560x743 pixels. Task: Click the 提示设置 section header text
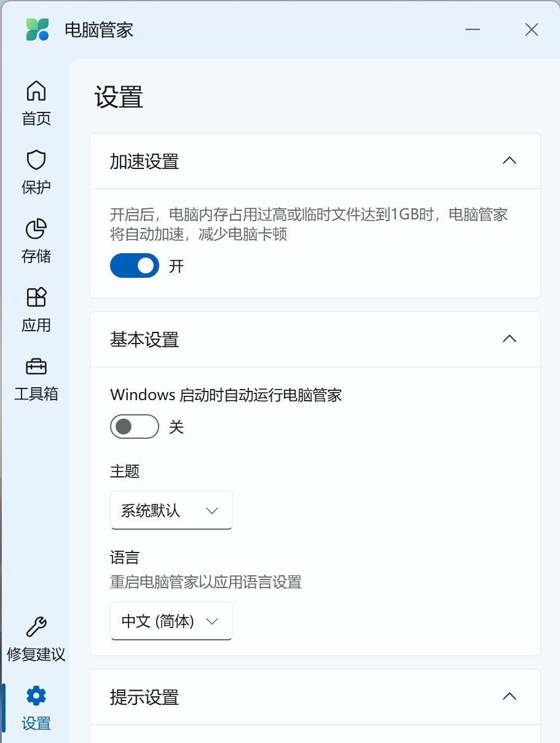144,698
